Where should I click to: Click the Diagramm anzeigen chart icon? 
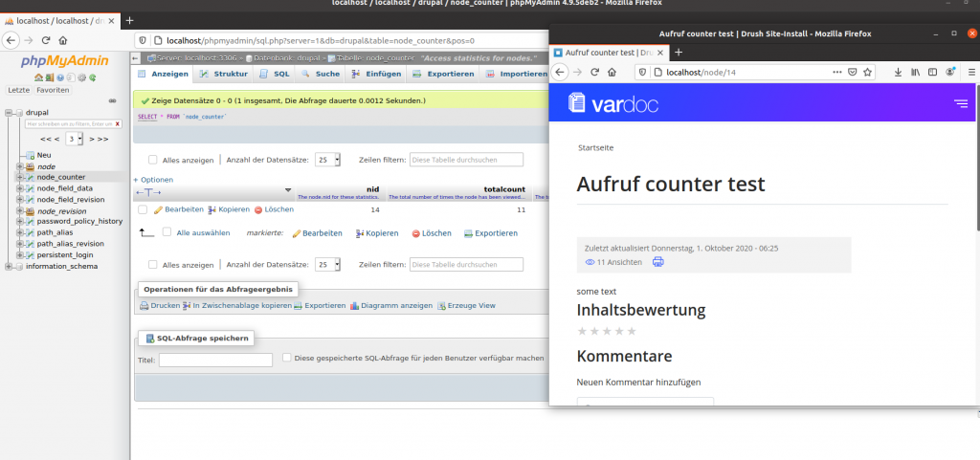click(x=355, y=306)
